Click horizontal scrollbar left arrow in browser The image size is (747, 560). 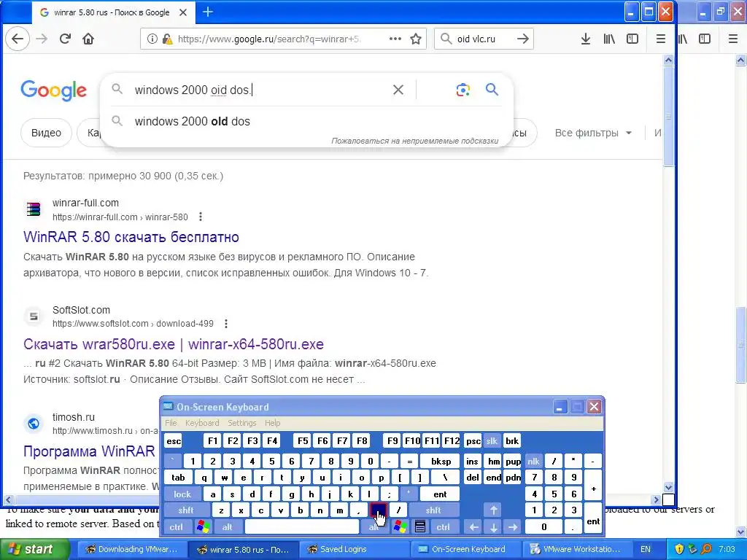point(8,499)
